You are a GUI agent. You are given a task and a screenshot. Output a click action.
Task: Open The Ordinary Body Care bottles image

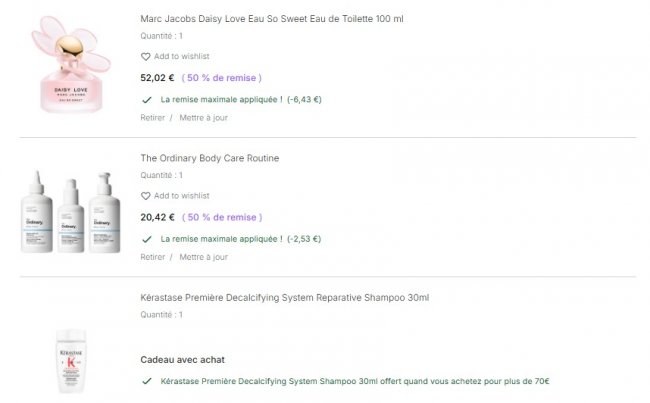pyautogui.click(x=69, y=205)
